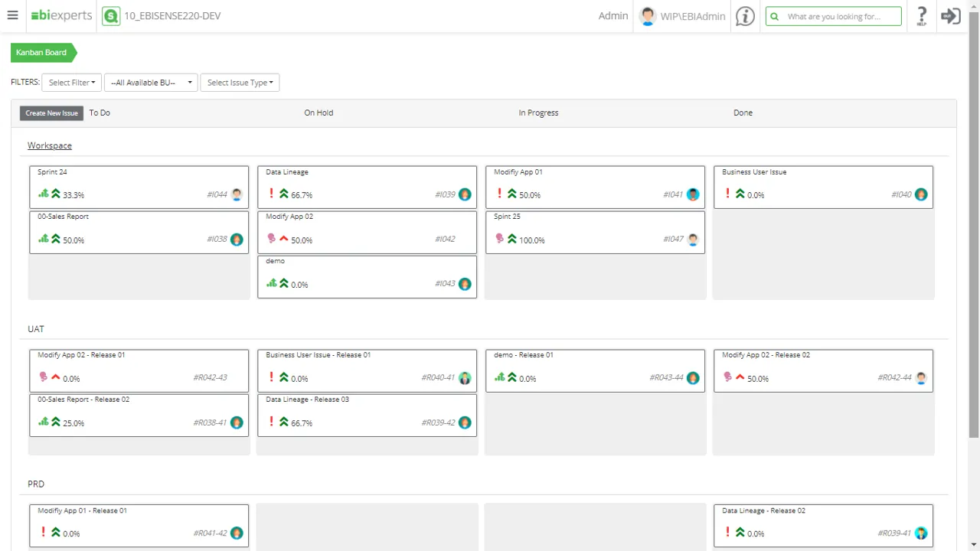This screenshot has width=980, height=551.
Task: Click the exclamation icon on Modifiy App 01 - Release 01
Action: tap(43, 532)
